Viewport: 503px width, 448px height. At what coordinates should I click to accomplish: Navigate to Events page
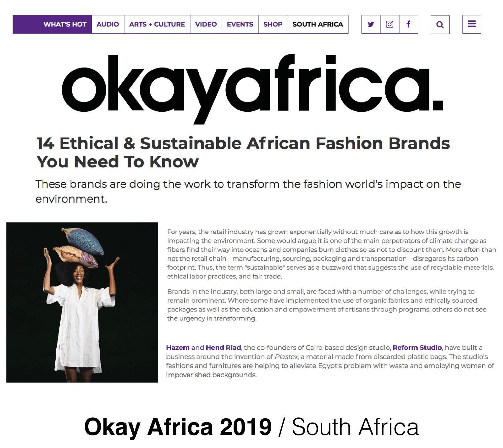240,24
